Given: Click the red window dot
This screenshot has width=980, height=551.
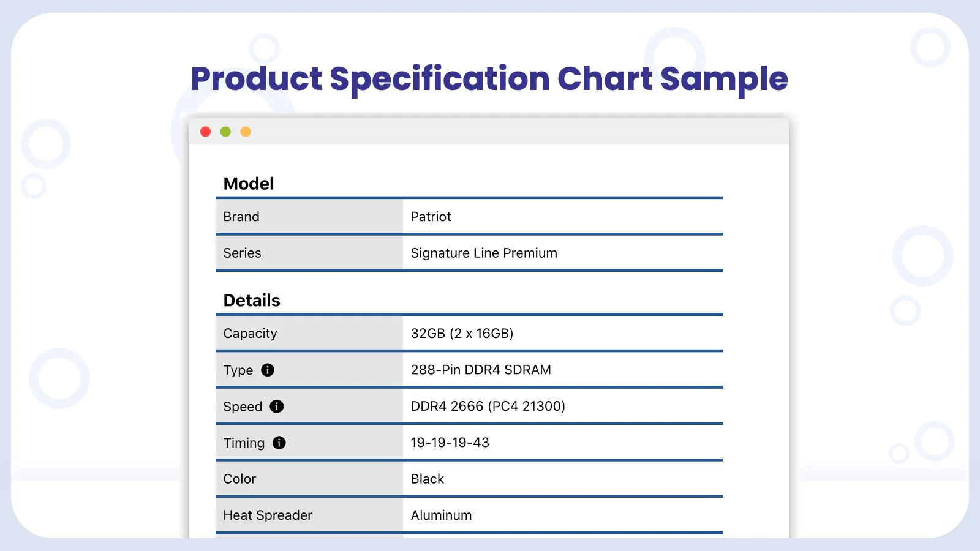Looking at the screenshot, I should [206, 132].
